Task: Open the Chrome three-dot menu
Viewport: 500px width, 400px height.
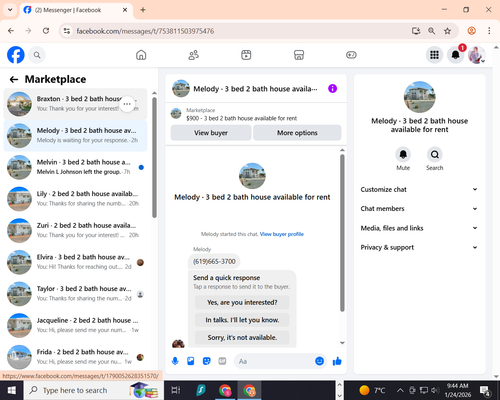Action: [x=489, y=31]
